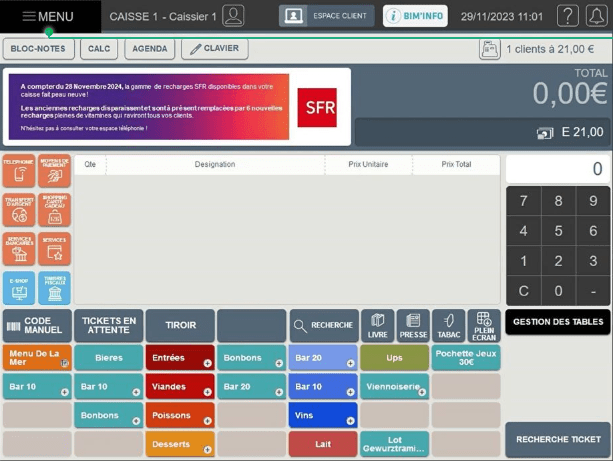613x463 pixels.
Task: Select the Bieres category
Action: [109, 358]
